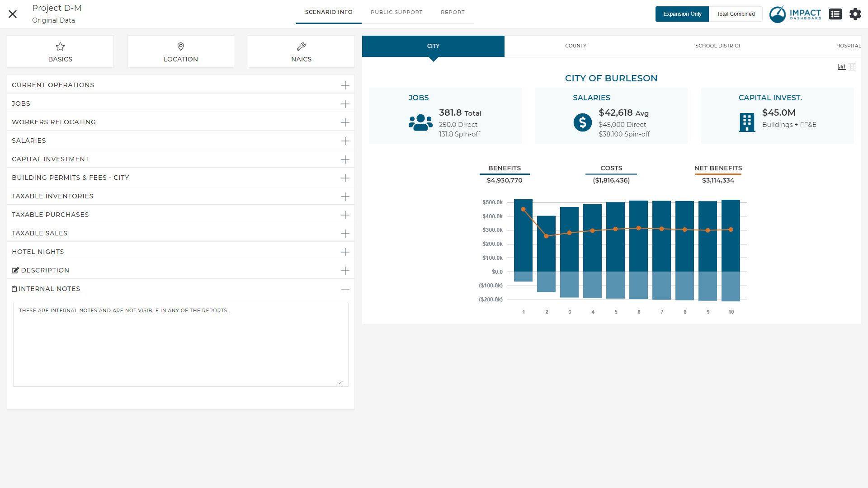Switch to table grid view icon

[x=852, y=67]
